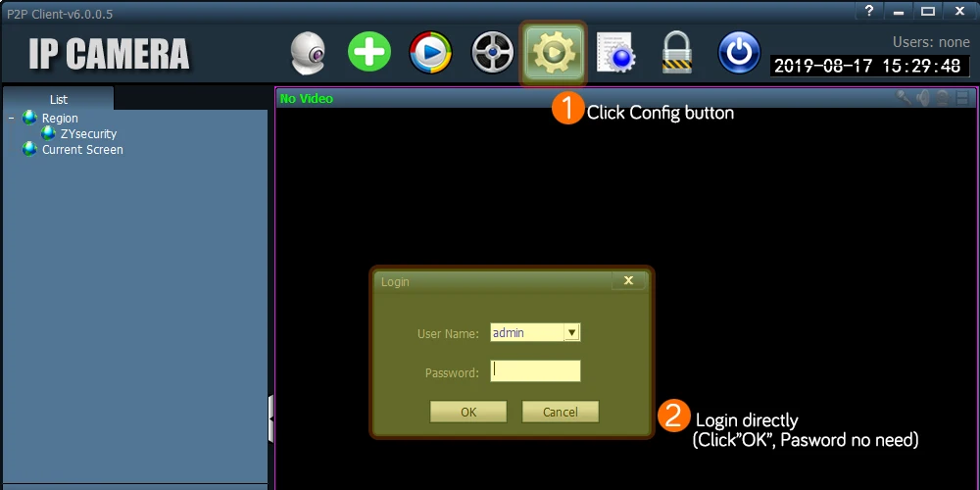Open the User Name dropdown arrow

(572, 333)
